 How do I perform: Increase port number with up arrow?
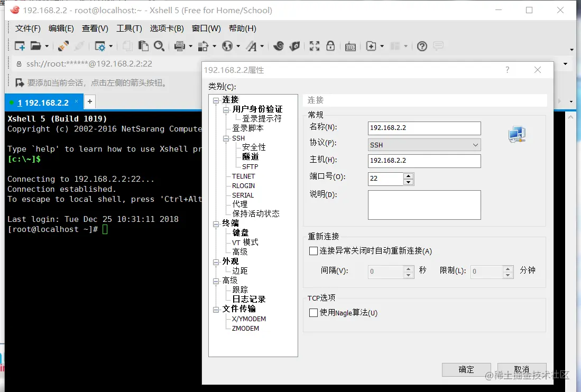(408, 176)
